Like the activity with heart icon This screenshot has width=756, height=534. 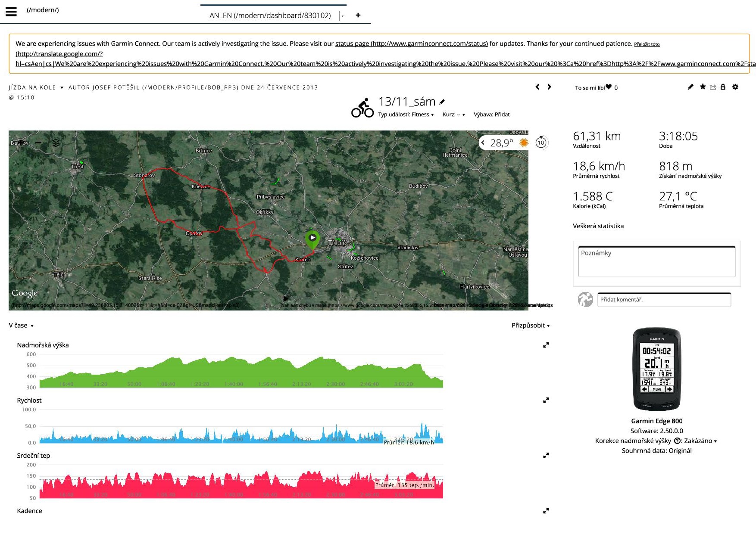pos(609,87)
